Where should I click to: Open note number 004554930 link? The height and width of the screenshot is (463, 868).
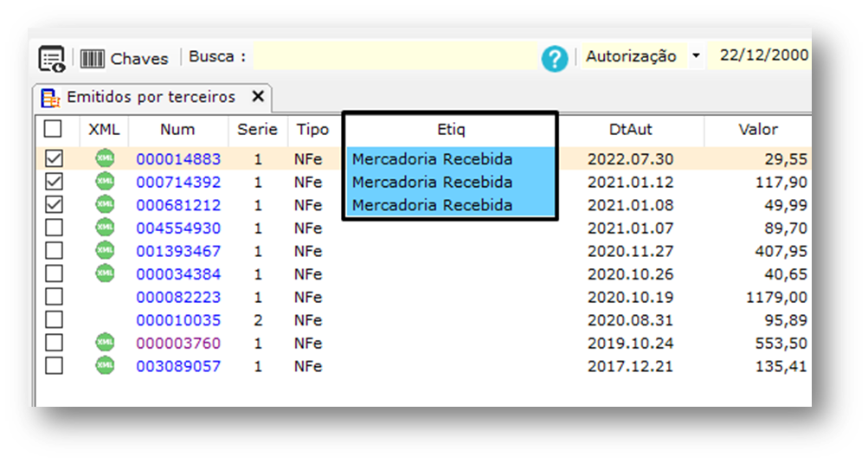[178, 228]
